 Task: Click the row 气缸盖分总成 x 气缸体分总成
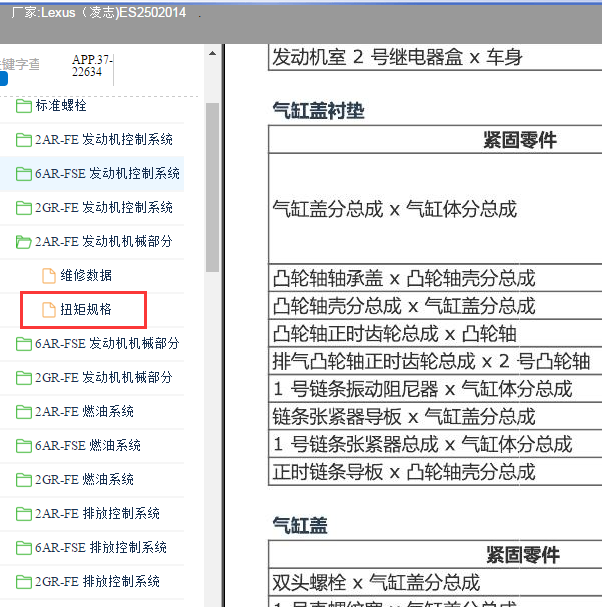coord(435,209)
